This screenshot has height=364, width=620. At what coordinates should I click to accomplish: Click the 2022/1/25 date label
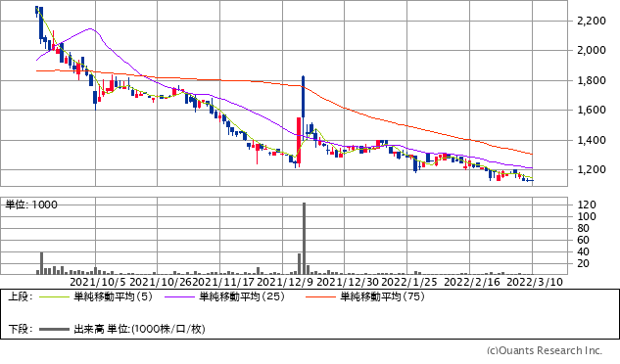click(x=409, y=282)
